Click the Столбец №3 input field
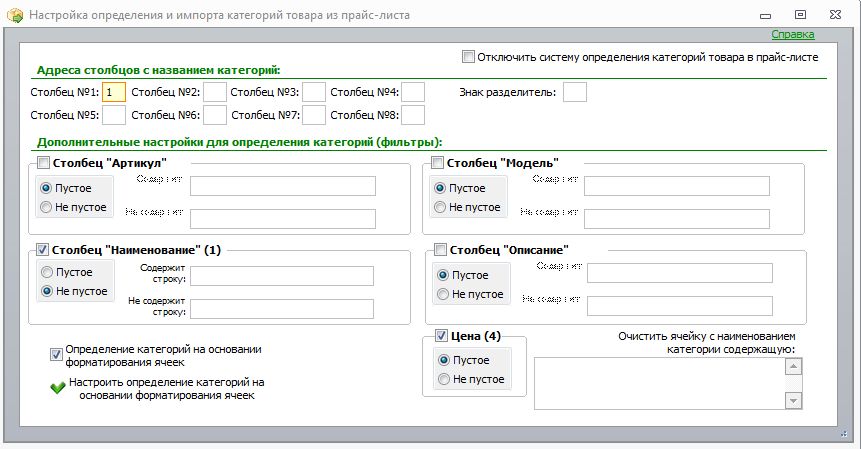Screen dimensions: 861x449 [314, 92]
